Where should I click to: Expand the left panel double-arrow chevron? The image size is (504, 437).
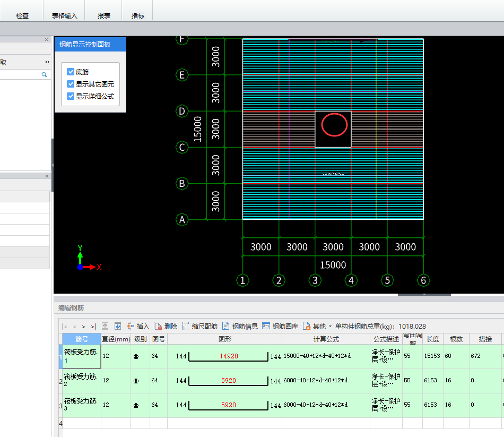pos(47,62)
